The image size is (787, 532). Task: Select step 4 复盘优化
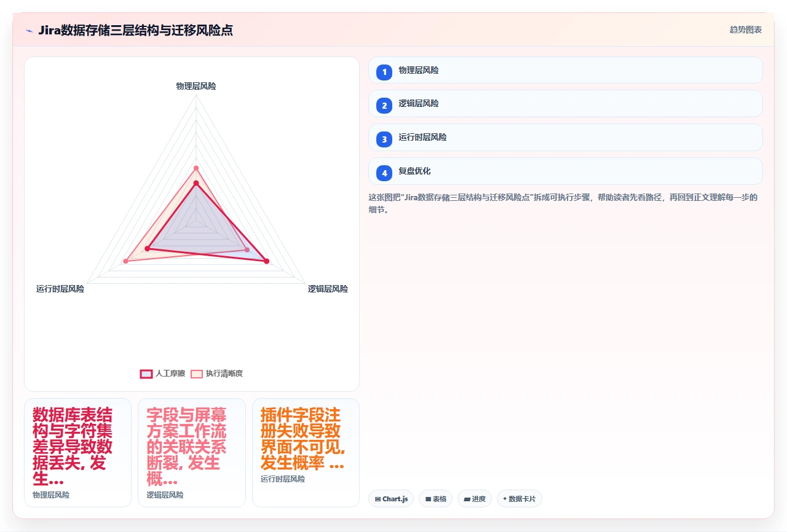565,171
